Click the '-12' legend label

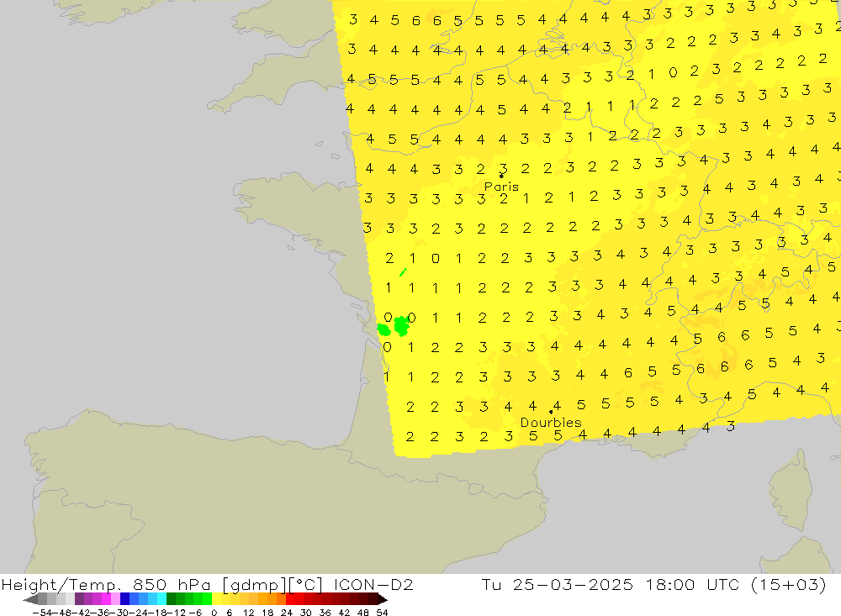click(177, 613)
